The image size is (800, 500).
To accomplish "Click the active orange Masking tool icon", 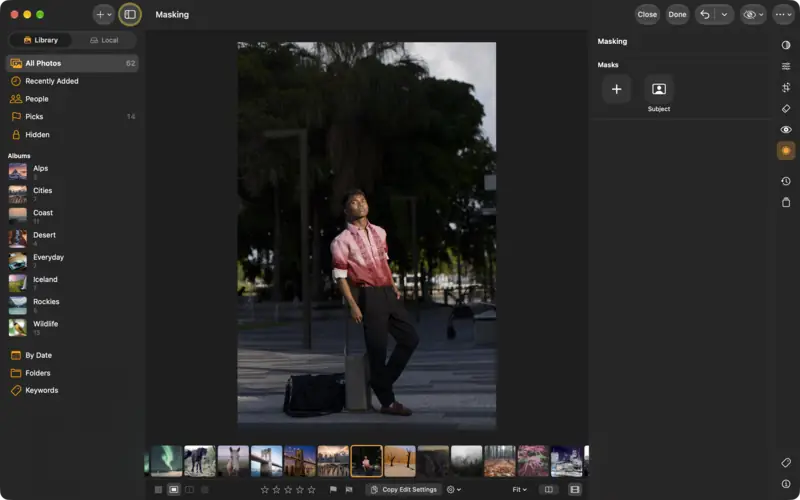I will pyautogui.click(x=786, y=151).
